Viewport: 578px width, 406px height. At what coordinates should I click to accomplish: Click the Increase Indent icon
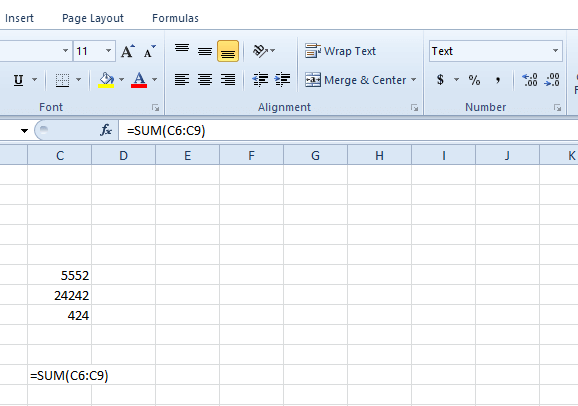[282, 80]
